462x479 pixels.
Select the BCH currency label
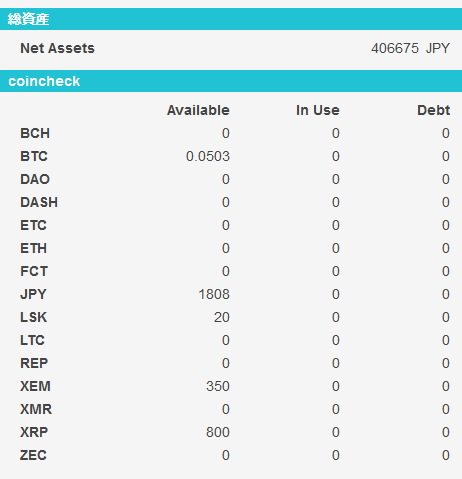[x=35, y=133]
